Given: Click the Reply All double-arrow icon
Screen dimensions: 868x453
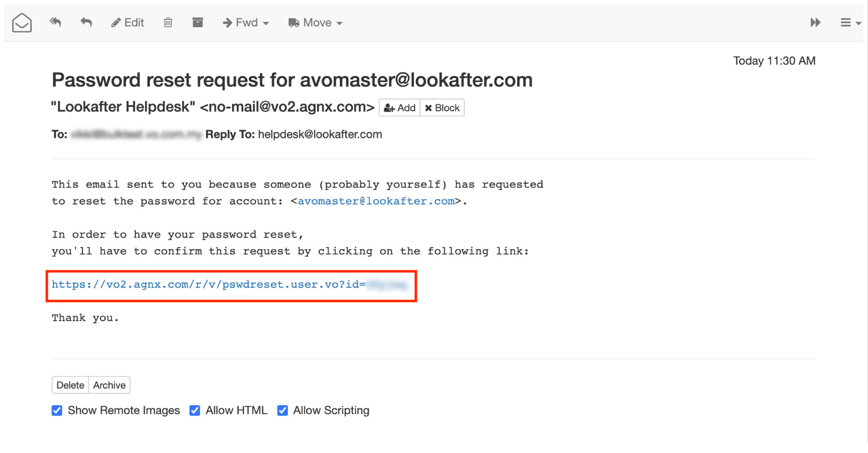Looking at the screenshot, I should [x=55, y=22].
